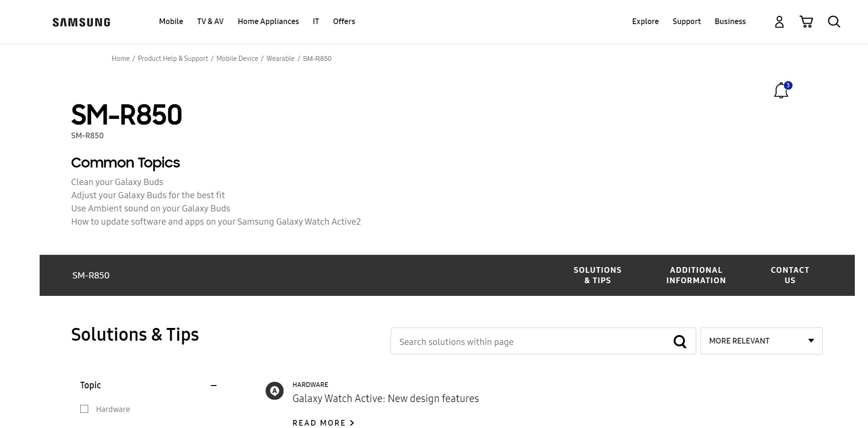
Task: Open the Mobile menu
Action: pos(171,22)
